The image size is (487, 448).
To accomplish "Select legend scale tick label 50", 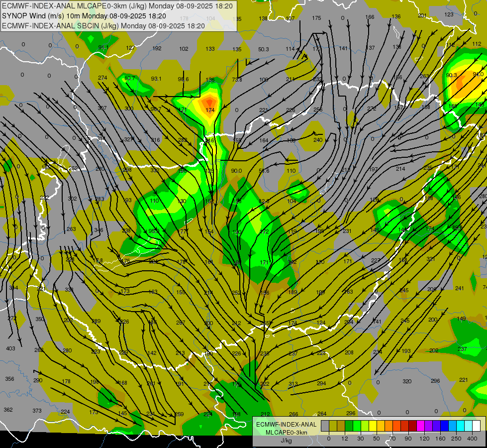I will 377,439.
